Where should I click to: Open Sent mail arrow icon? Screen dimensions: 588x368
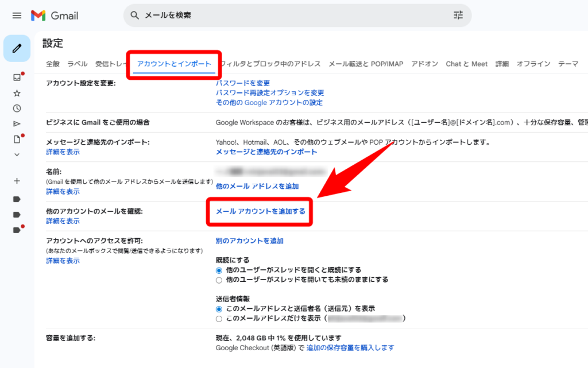17,123
